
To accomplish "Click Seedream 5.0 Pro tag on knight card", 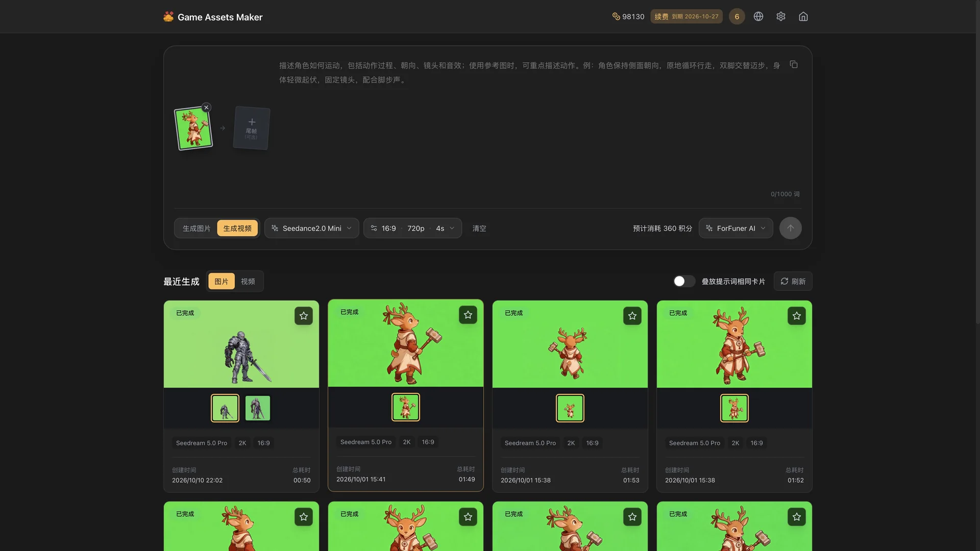I will pyautogui.click(x=202, y=443).
